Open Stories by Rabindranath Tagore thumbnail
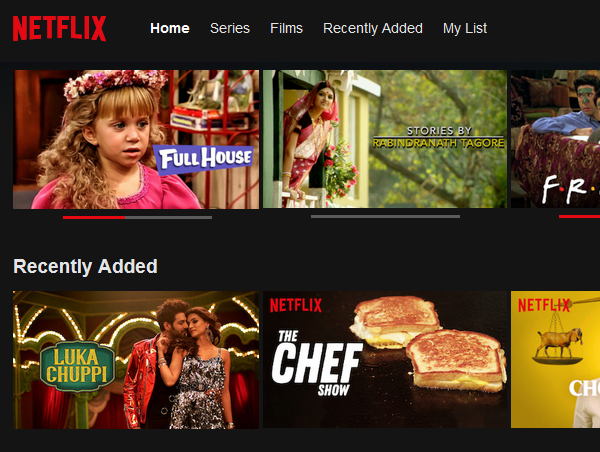600x452 pixels. pos(385,139)
